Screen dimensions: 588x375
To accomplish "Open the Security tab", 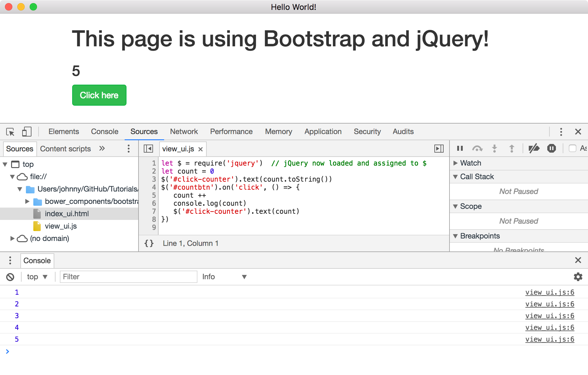I will pyautogui.click(x=367, y=132).
